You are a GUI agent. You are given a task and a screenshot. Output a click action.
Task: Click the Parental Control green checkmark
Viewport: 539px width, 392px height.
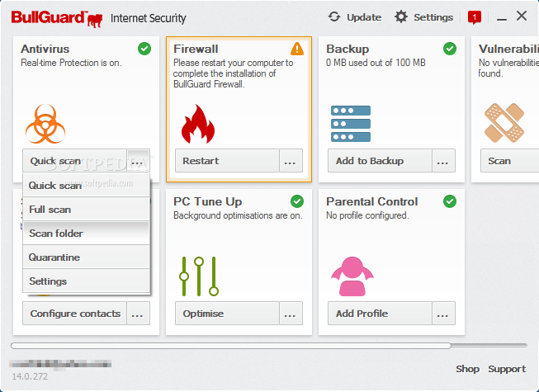(450, 201)
